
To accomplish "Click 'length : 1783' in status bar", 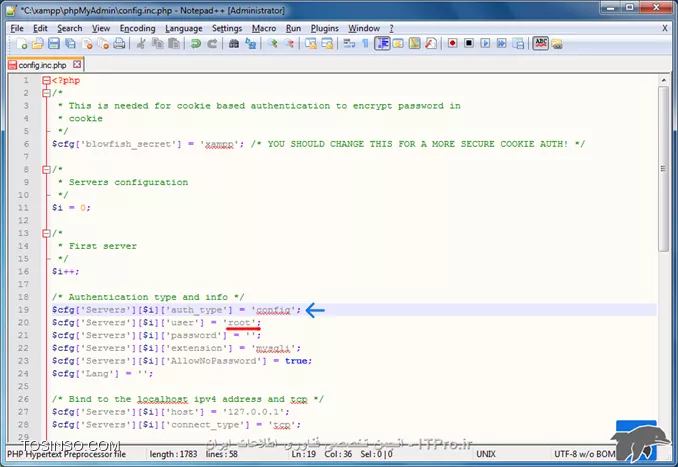I will 173,454.
